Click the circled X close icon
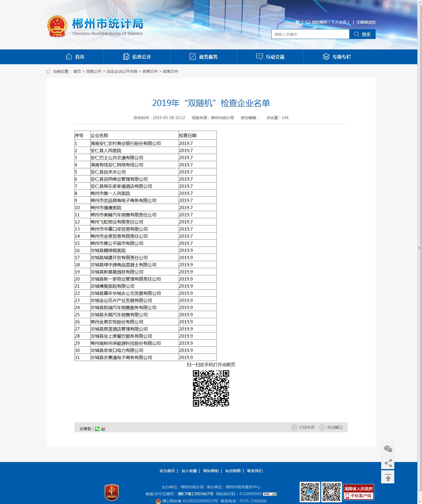Screen dimensions: 422x504 322,427
